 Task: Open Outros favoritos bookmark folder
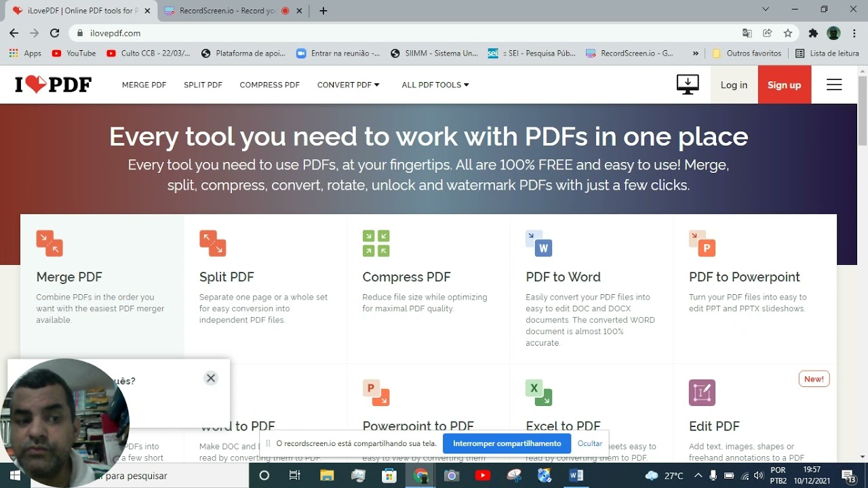click(x=746, y=53)
